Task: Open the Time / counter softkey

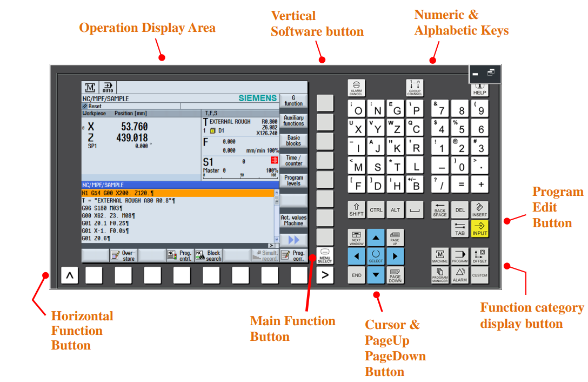Action: click(x=293, y=160)
